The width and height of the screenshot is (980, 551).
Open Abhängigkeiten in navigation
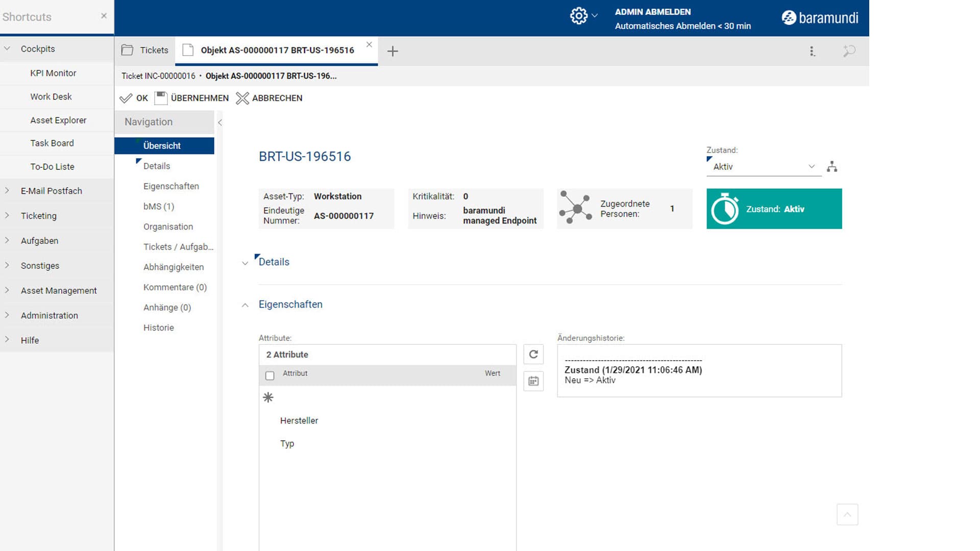(174, 267)
